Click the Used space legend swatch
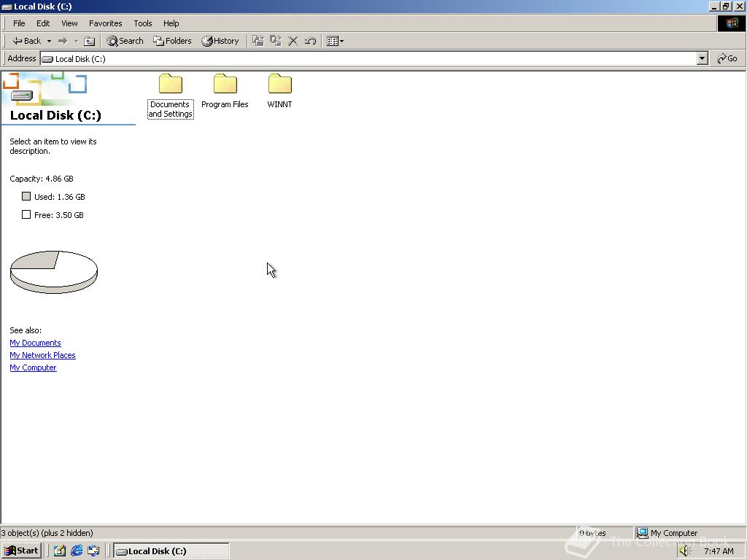Screen dimensions: 747x560 26,196
